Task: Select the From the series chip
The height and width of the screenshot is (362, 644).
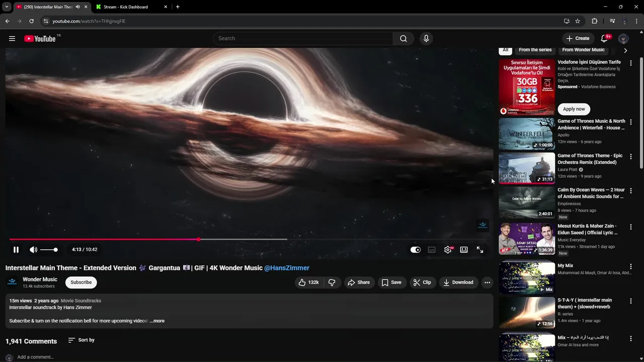Action: [535, 50]
